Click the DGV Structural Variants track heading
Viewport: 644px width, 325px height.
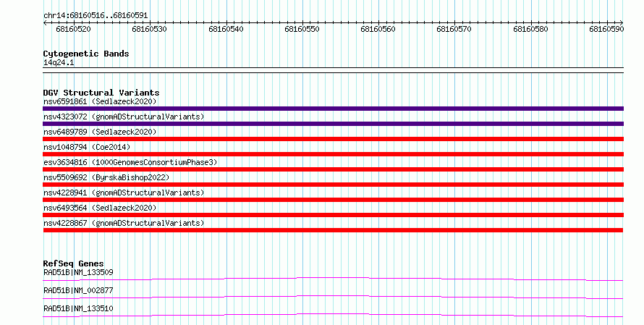click(x=101, y=93)
